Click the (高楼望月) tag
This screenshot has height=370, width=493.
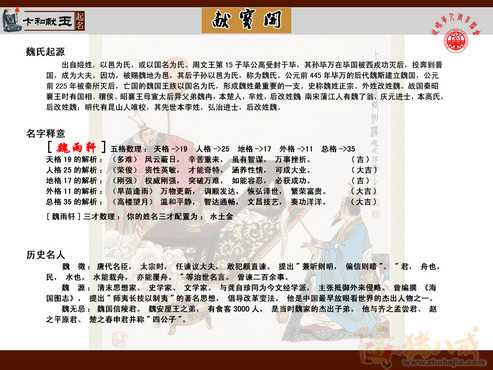coord(132,202)
